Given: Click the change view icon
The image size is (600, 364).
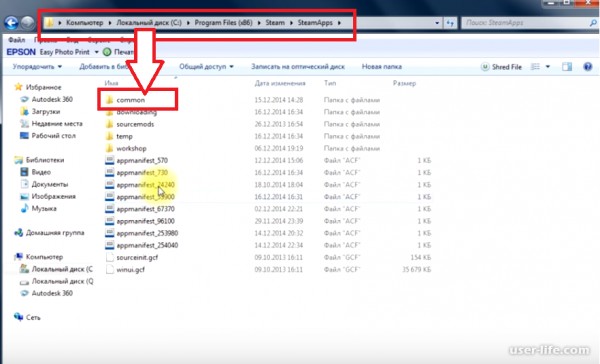Looking at the screenshot, I should tap(535, 67).
